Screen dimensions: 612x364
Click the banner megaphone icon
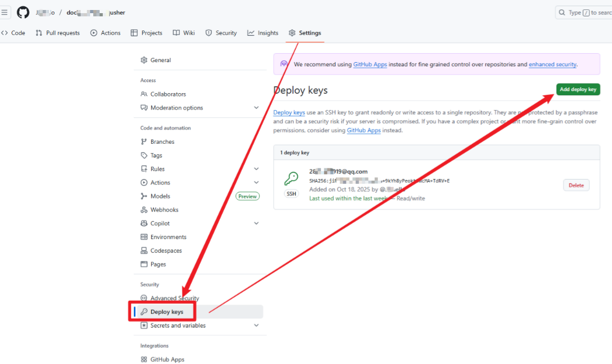click(x=284, y=64)
